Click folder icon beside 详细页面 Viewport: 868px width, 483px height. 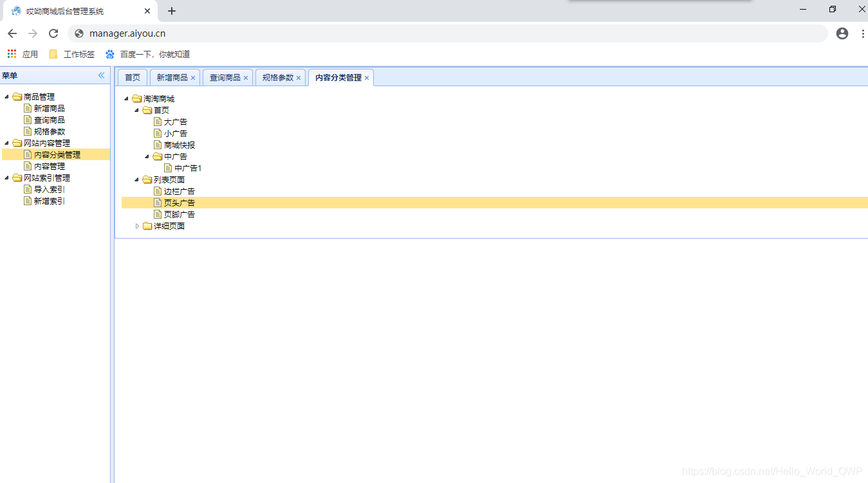(147, 226)
